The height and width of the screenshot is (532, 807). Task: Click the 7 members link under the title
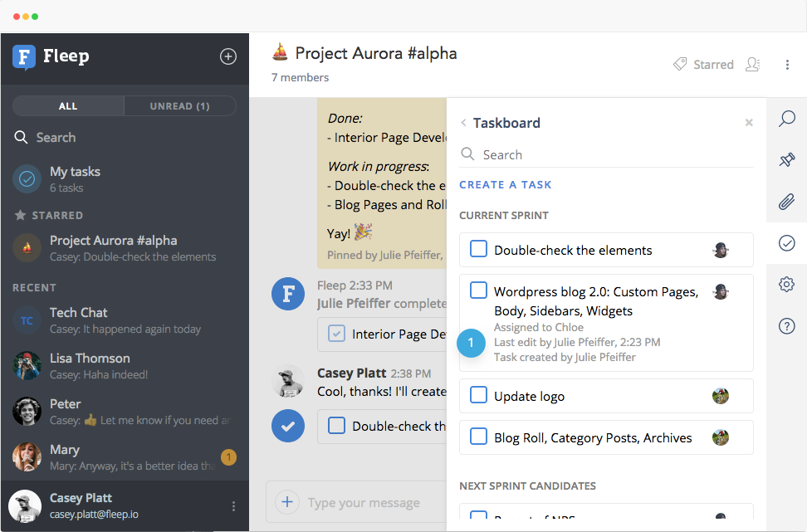click(300, 78)
